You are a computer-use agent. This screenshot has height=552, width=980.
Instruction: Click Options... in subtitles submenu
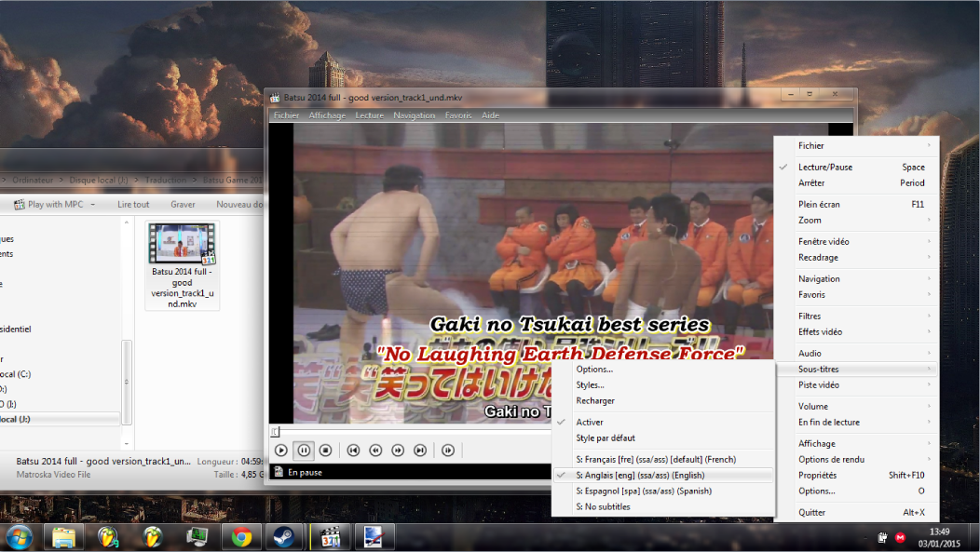[x=663, y=369]
